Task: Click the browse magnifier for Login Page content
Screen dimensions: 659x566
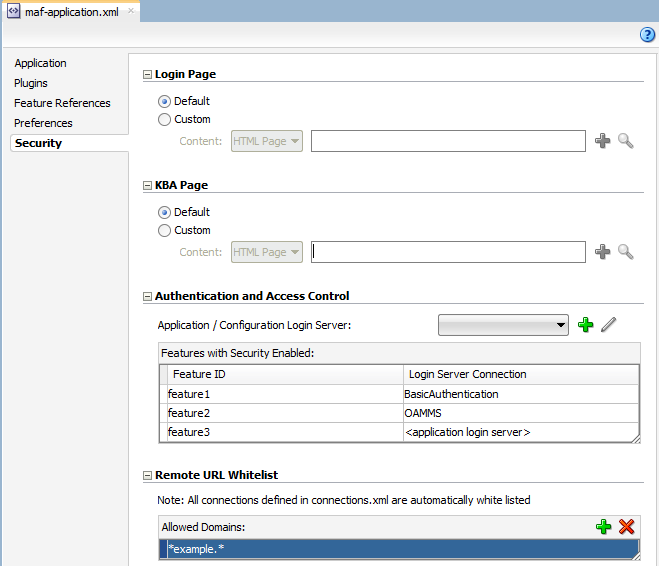Action: tap(625, 141)
